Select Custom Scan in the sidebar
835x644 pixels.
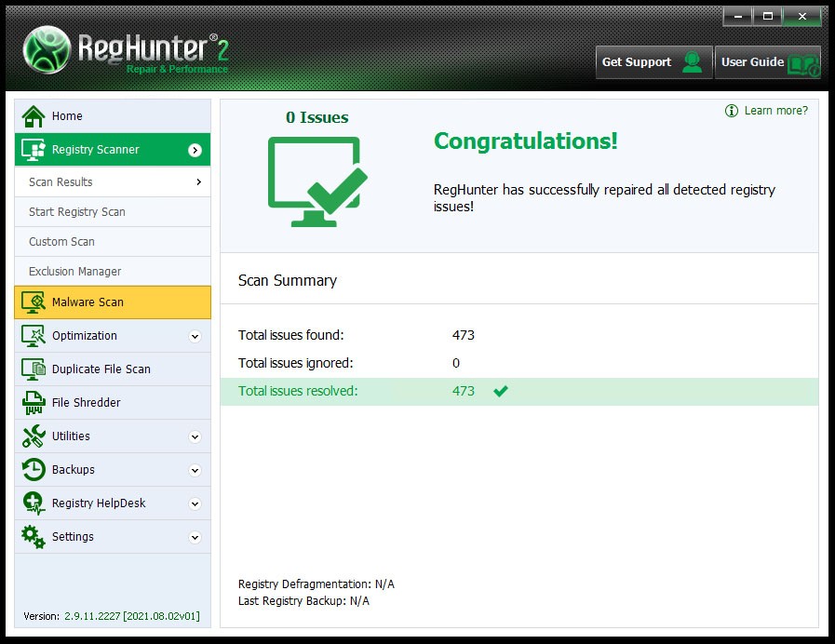[61, 242]
